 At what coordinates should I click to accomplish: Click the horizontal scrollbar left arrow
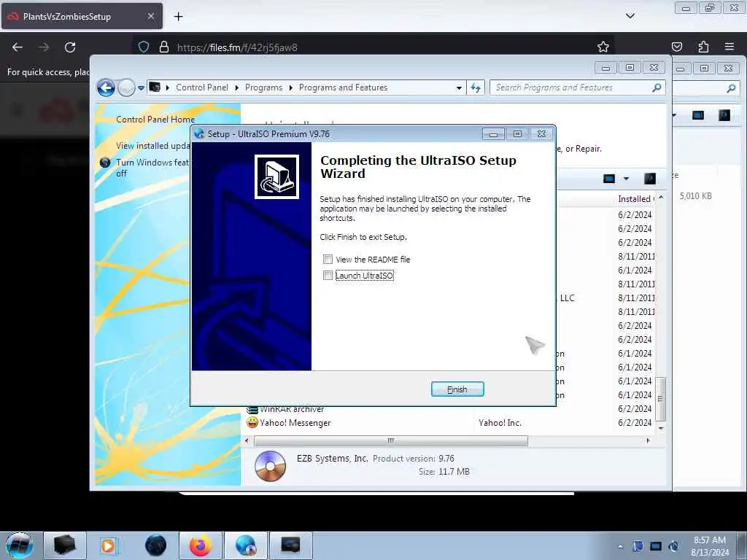tap(247, 441)
